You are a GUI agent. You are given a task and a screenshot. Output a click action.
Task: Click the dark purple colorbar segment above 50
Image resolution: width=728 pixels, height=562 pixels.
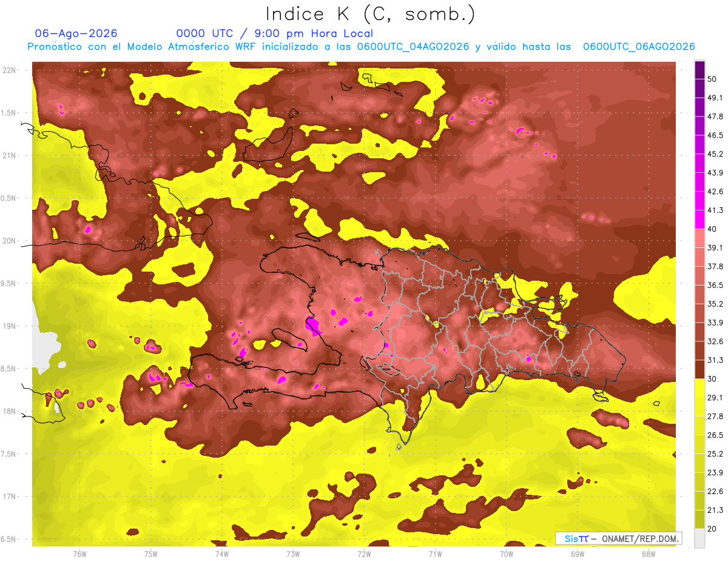pyautogui.click(x=699, y=70)
